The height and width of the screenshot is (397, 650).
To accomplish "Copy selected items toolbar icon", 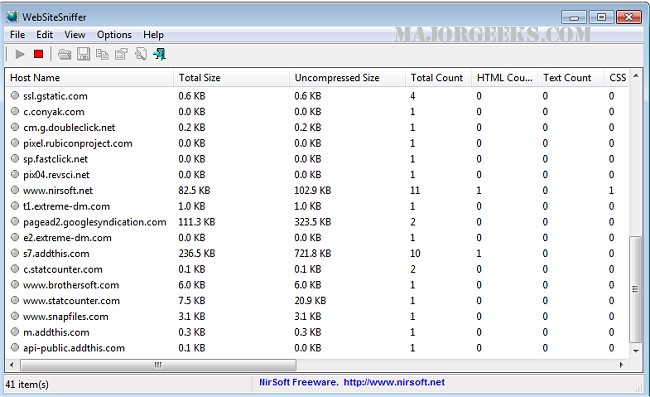I will (102, 54).
